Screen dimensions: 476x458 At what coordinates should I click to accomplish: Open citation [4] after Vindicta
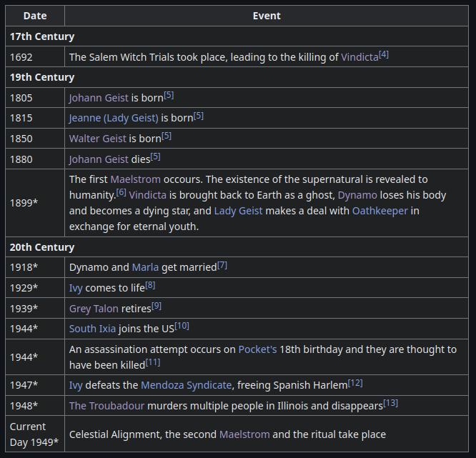384,54
